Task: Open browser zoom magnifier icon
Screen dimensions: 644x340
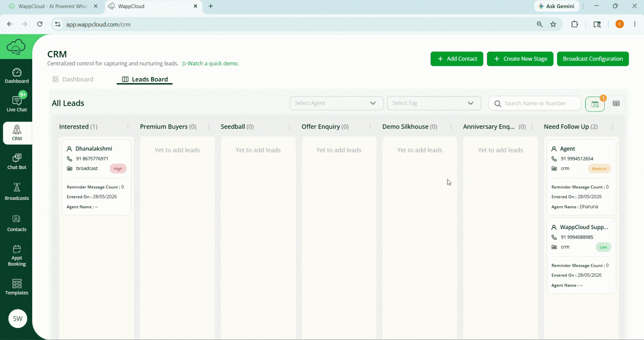Action: tap(540, 24)
